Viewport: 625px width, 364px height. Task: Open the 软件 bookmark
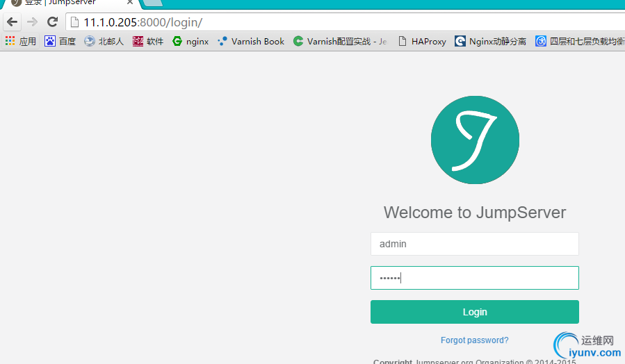(x=148, y=41)
